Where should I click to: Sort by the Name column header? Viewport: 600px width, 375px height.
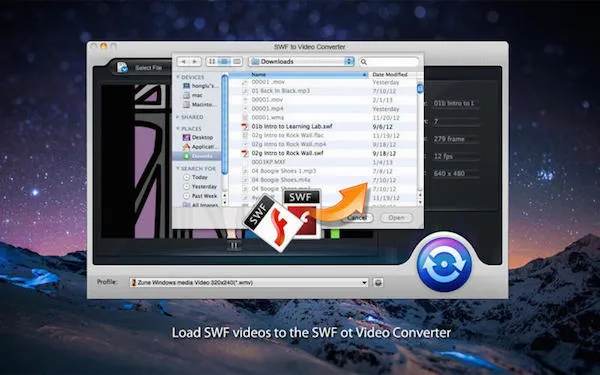click(298, 74)
